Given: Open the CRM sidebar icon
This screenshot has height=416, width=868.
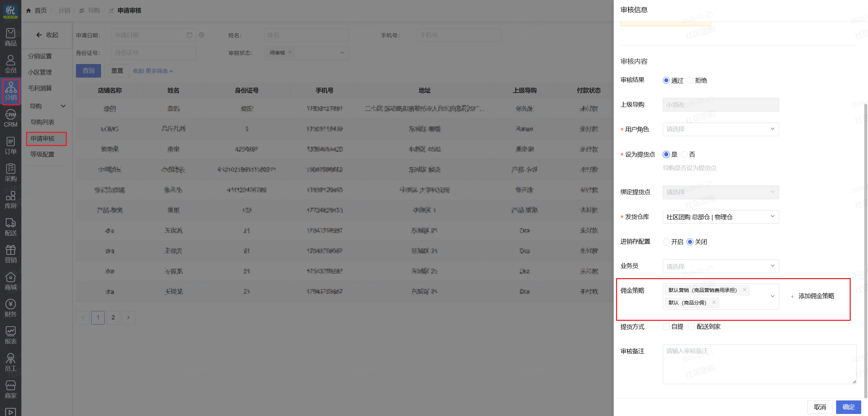Looking at the screenshot, I should pyautogui.click(x=11, y=119).
